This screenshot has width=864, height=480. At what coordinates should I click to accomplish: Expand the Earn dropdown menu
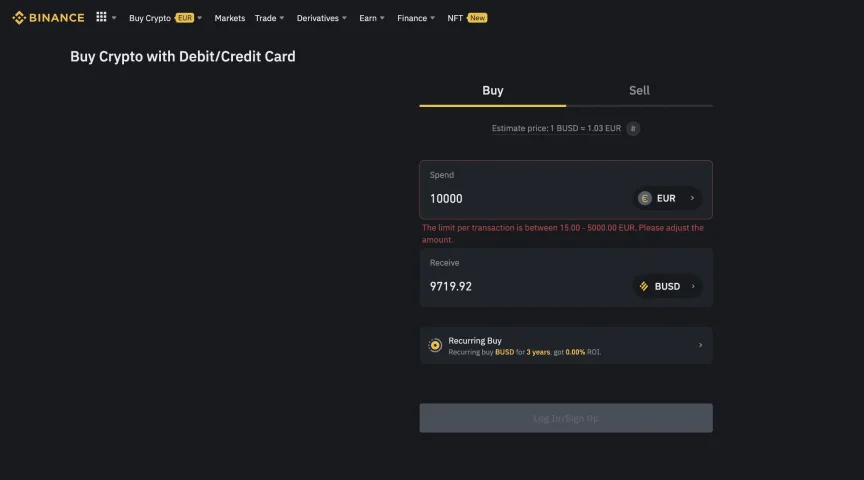372,18
